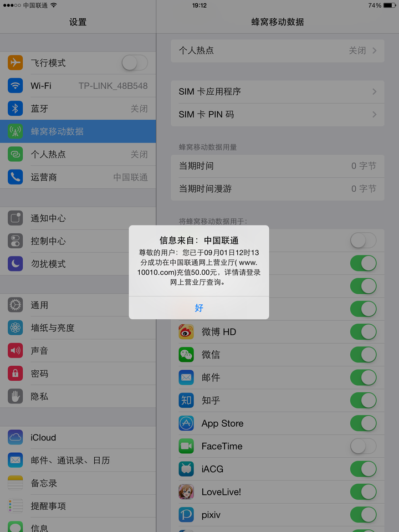
Task: Tap the WeChat (微信) icon
Action: [x=186, y=355]
